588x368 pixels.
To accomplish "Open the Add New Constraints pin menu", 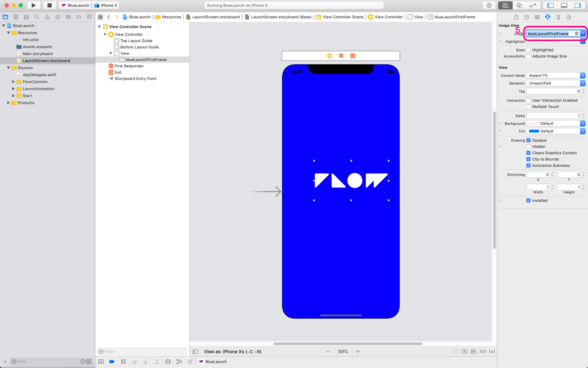I will 483,351.
